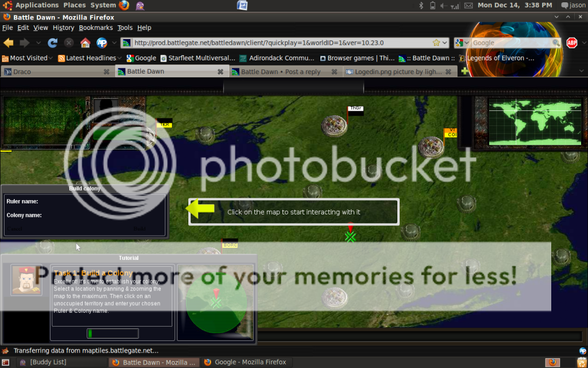Go back with the Firefox back arrow
588x368 pixels.
[x=8, y=43]
